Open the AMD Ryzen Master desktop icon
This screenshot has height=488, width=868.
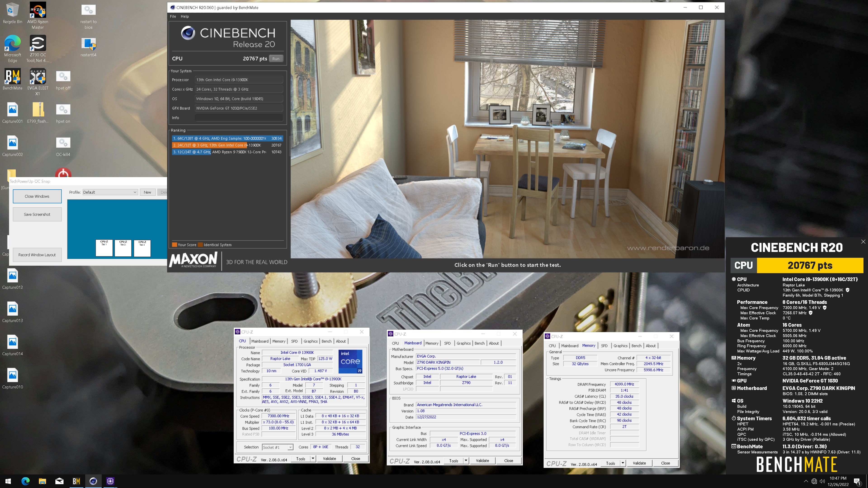(x=38, y=16)
